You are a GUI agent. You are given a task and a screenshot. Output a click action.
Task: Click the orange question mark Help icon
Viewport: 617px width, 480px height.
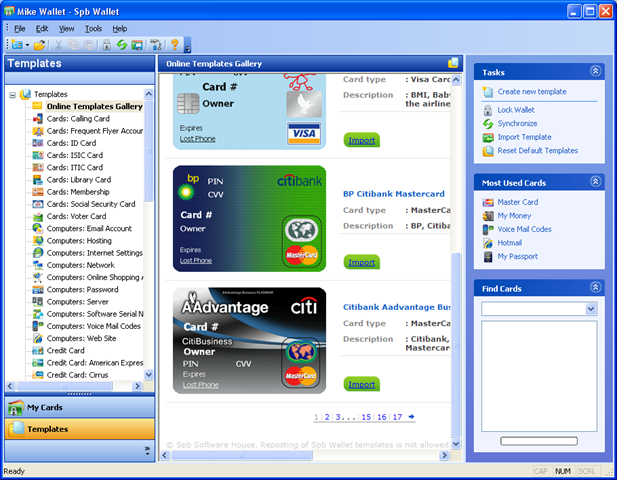(175, 45)
